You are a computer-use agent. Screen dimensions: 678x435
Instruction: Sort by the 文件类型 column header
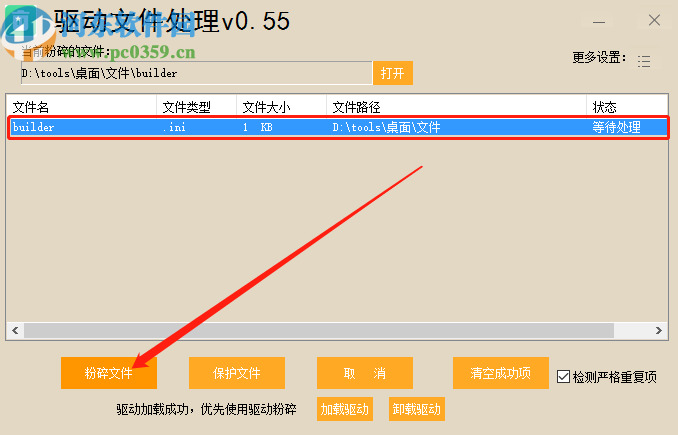(196, 107)
